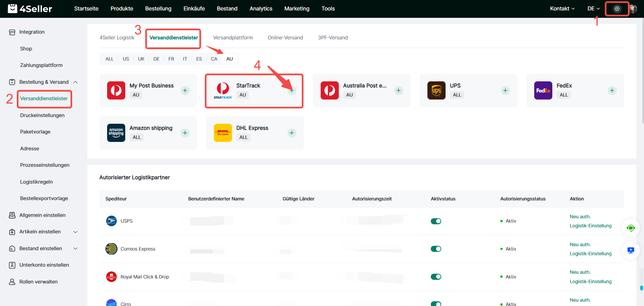Screen dimensions: 644x306
Task: Disable the USPS active status toggle
Action: (x=436, y=221)
